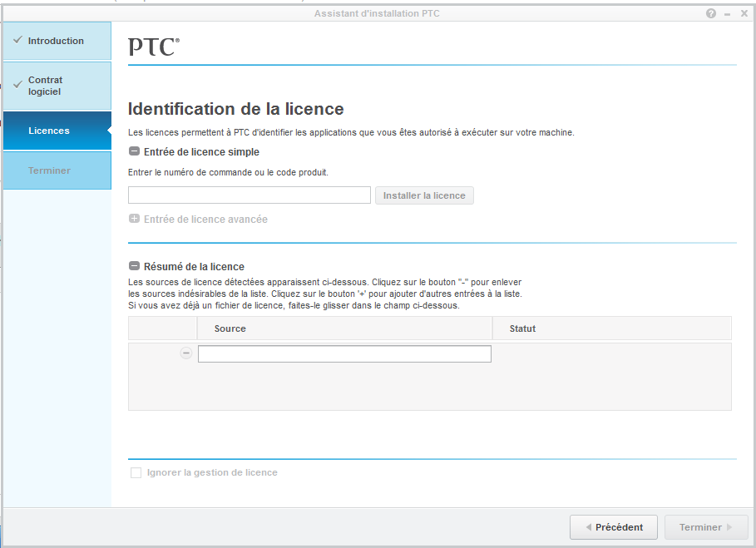The image size is (756, 548).
Task: Click the Statut column header
Action: [611, 328]
